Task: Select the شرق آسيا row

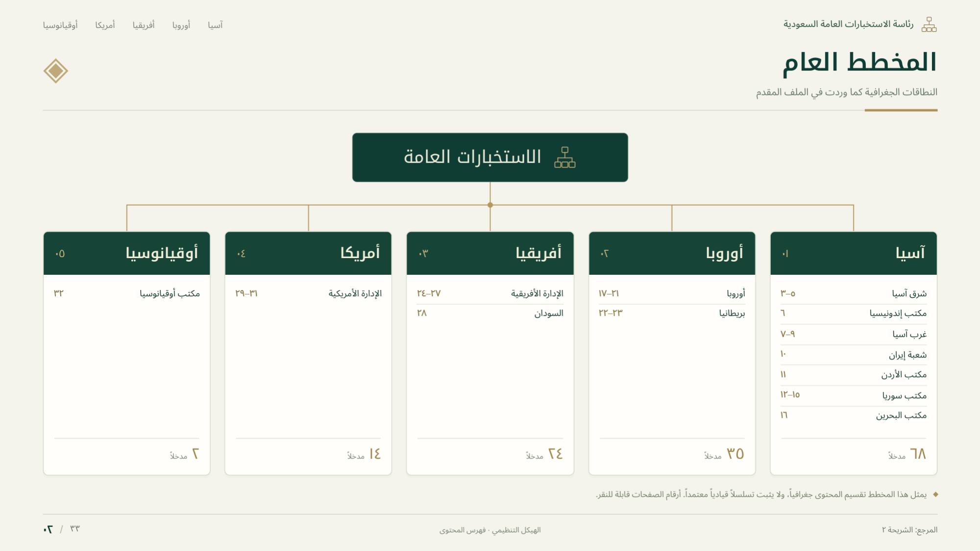Action: pyautogui.click(x=854, y=293)
